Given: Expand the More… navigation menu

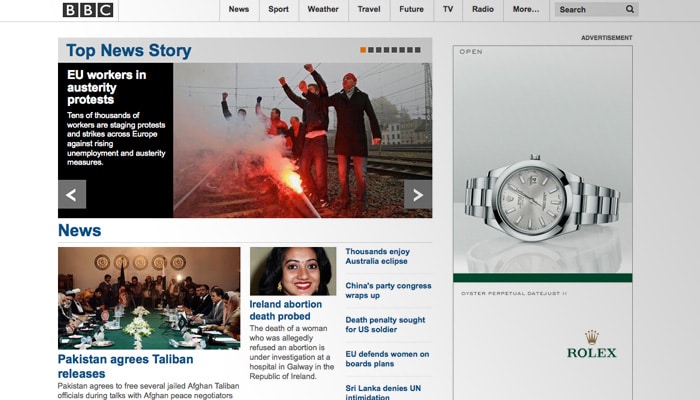Looking at the screenshot, I should point(525,10).
